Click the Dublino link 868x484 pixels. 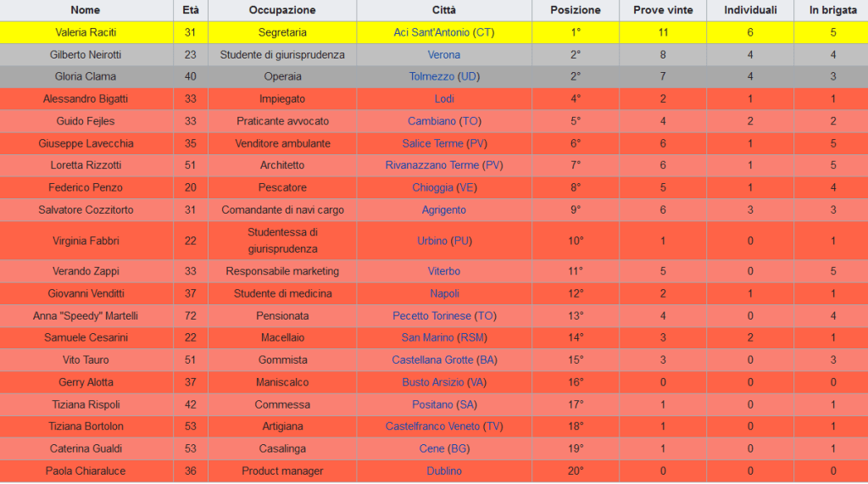(444, 470)
